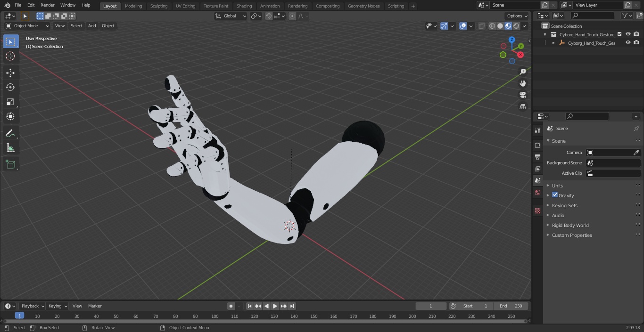Hide the Cyborg_Hand_Touch_Ges armature object eye
The height and width of the screenshot is (332, 644).
click(x=628, y=43)
